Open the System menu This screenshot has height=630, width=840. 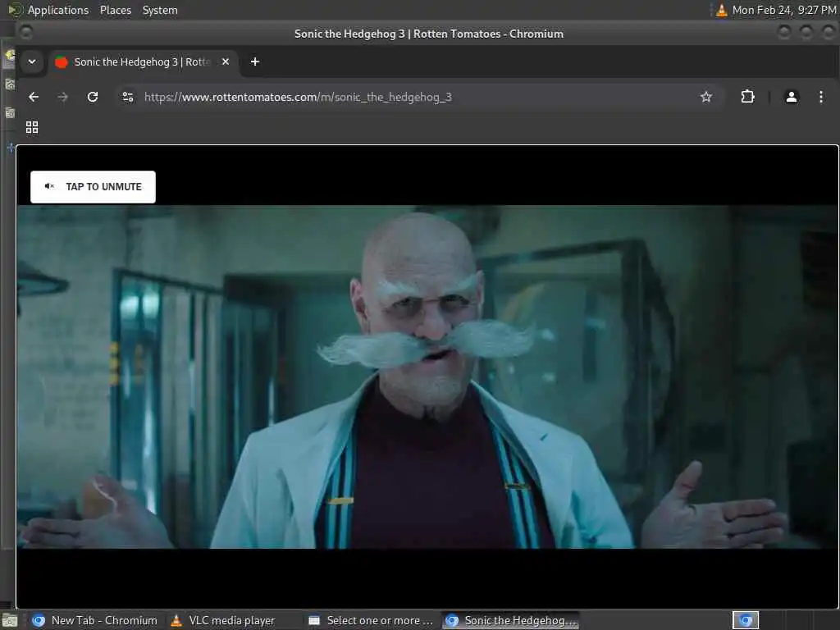160,10
